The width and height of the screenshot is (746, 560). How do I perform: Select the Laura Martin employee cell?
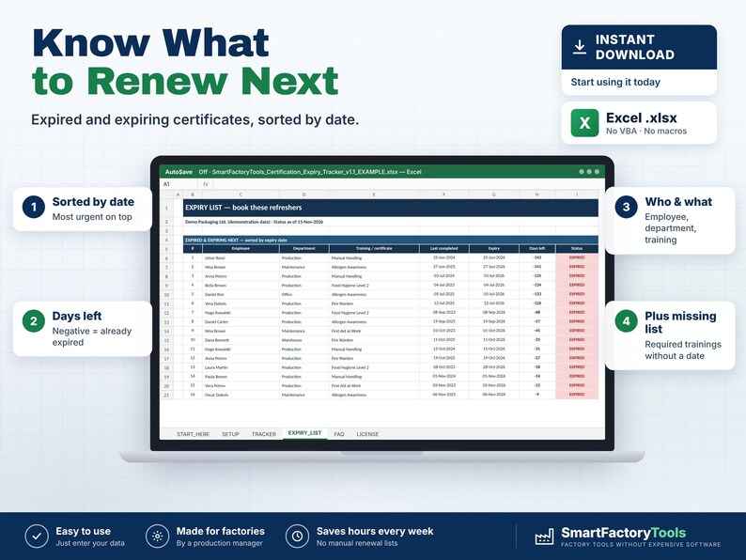pyautogui.click(x=241, y=367)
